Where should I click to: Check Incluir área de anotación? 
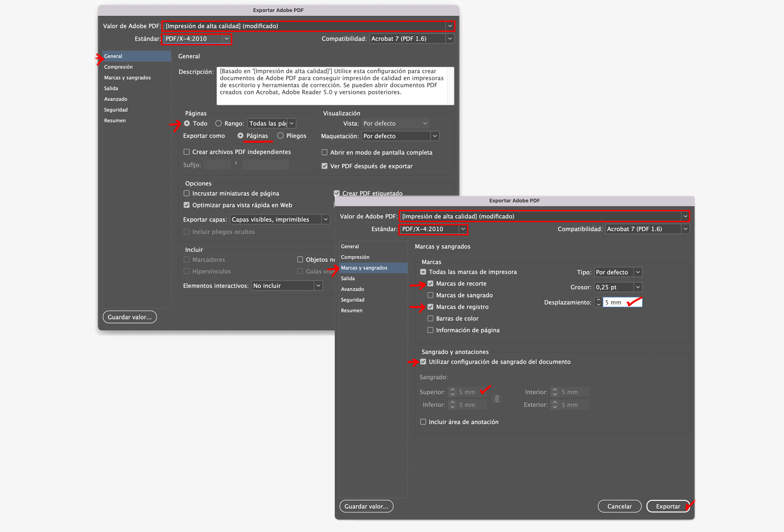(423, 422)
